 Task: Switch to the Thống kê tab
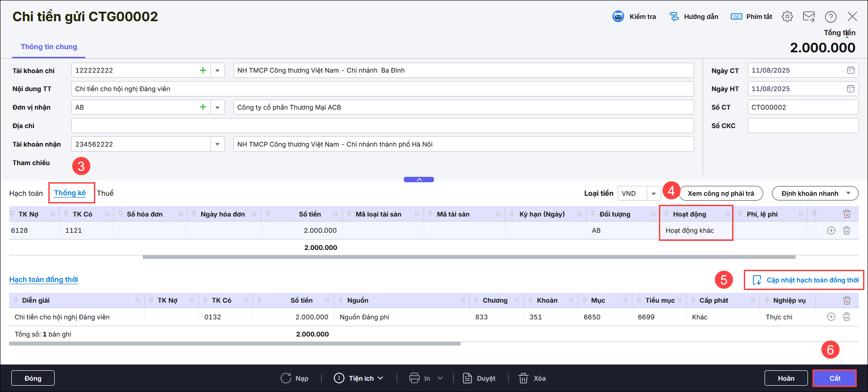70,193
